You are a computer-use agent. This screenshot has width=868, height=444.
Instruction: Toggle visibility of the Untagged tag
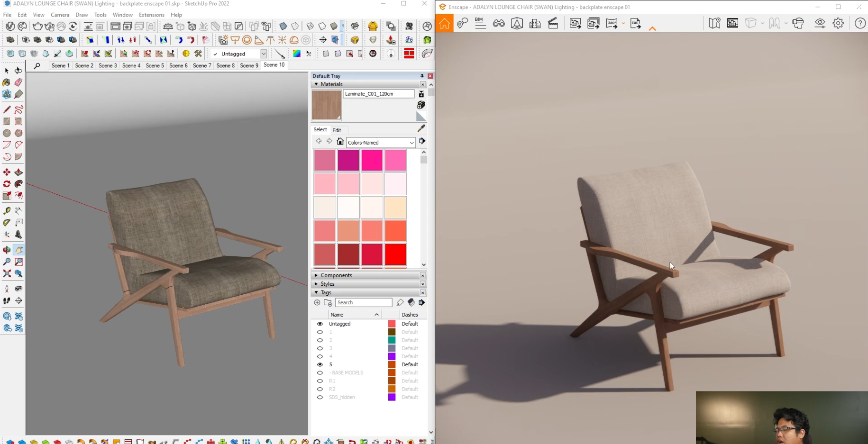point(319,324)
